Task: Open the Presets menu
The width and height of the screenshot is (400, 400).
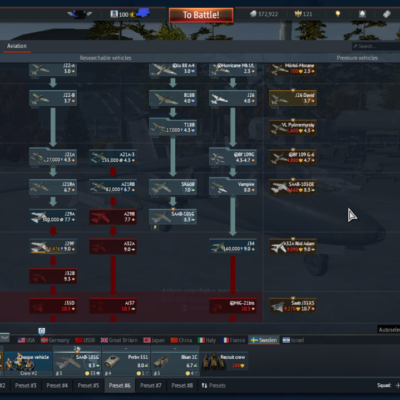Action: 214,385
